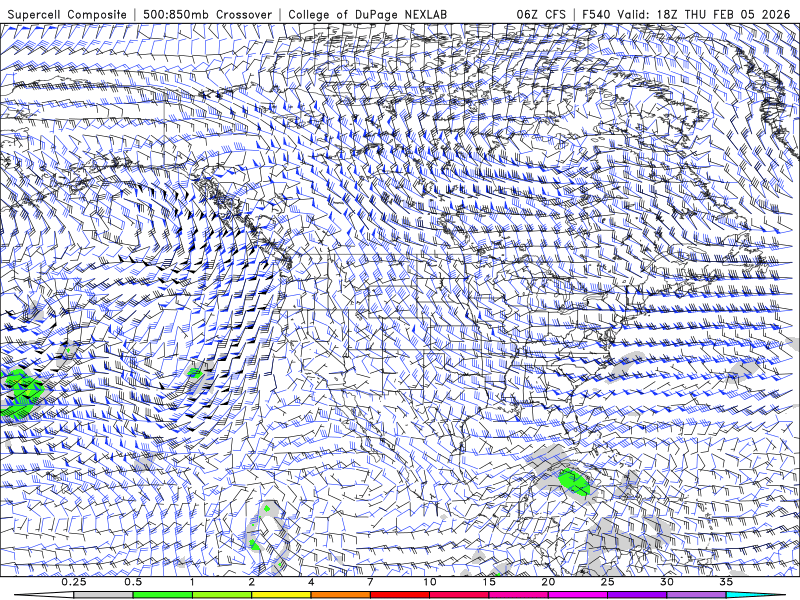Click the legend value 15
The height and width of the screenshot is (600, 800).
(x=489, y=582)
